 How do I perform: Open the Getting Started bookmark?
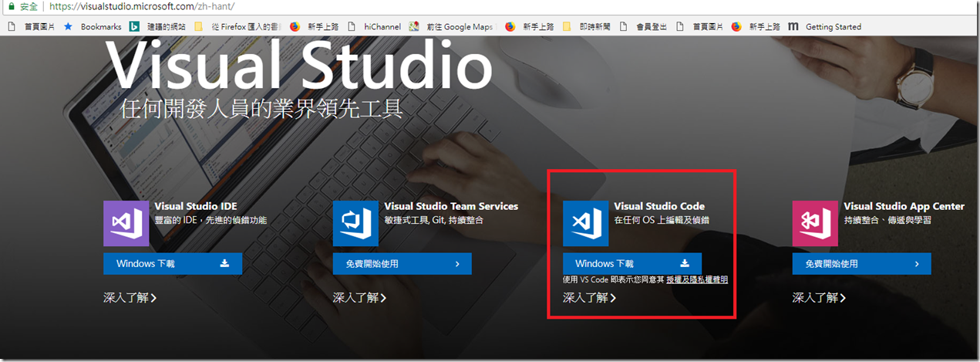(825, 26)
